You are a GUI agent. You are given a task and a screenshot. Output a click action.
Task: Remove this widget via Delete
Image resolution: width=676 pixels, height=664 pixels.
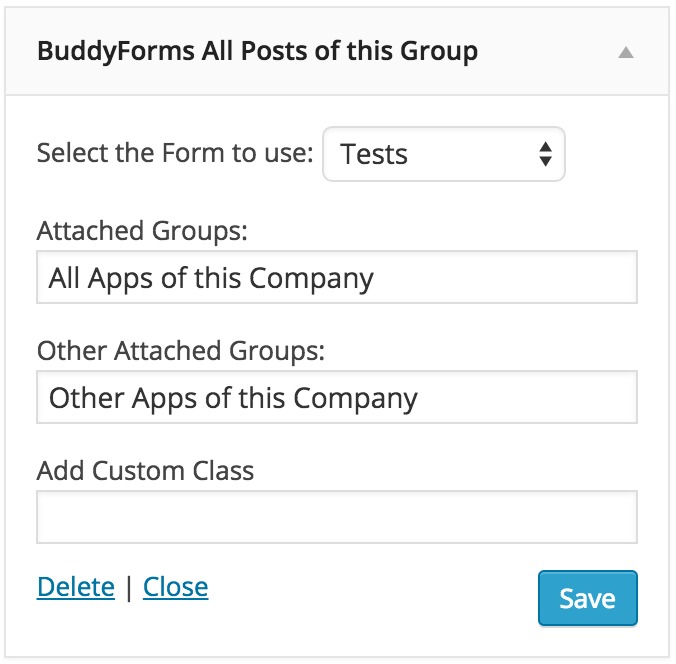[76, 586]
